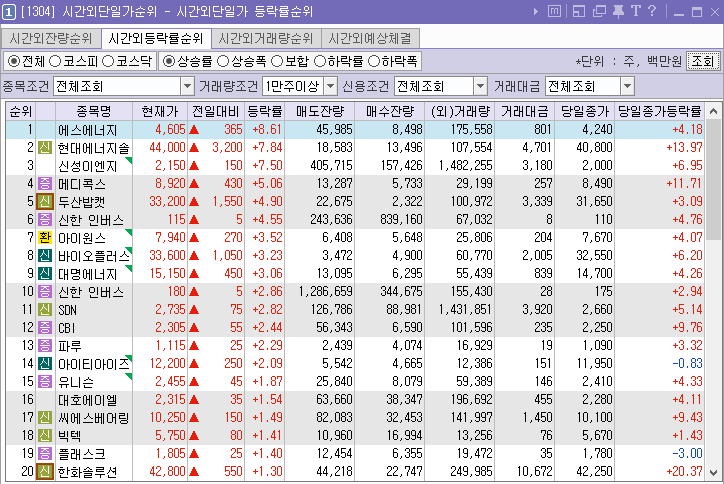This screenshot has width=724, height=484.
Task: Select the 보합 radio button
Action: click(x=277, y=61)
